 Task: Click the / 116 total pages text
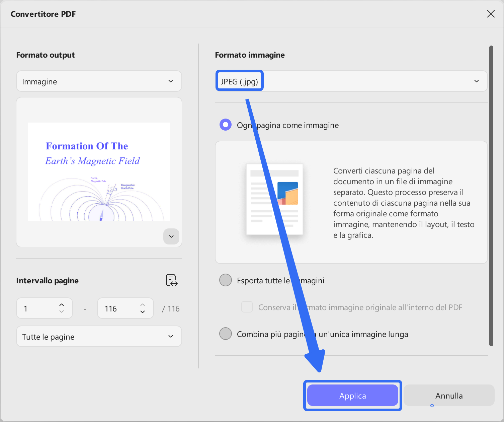click(171, 308)
